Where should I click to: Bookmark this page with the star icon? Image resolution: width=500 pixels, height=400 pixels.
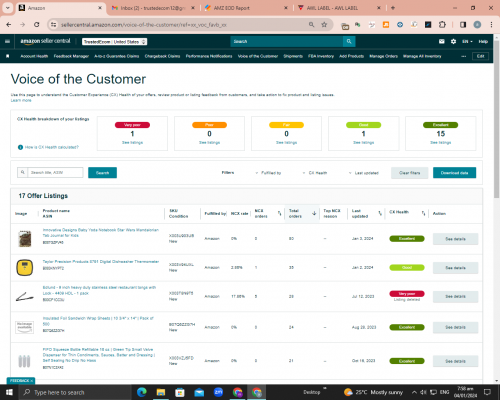coord(324,24)
